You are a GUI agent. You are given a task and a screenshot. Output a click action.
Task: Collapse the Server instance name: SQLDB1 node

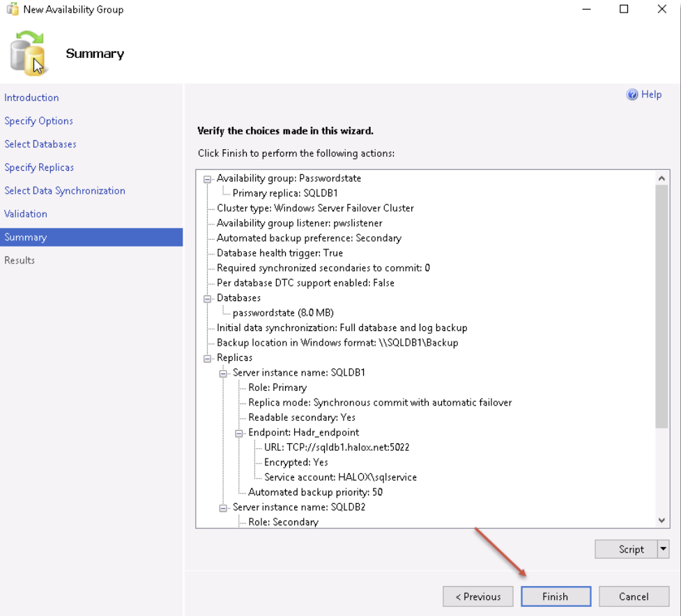point(223,374)
